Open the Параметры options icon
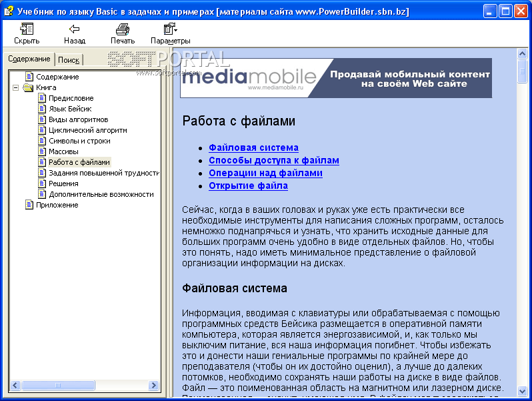The height and width of the screenshot is (401, 532). click(x=170, y=29)
